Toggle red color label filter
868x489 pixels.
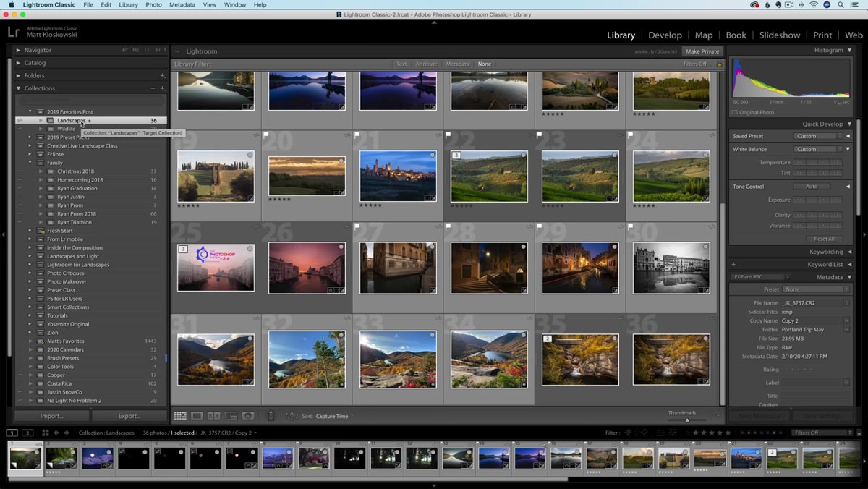[x=742, y=433]
